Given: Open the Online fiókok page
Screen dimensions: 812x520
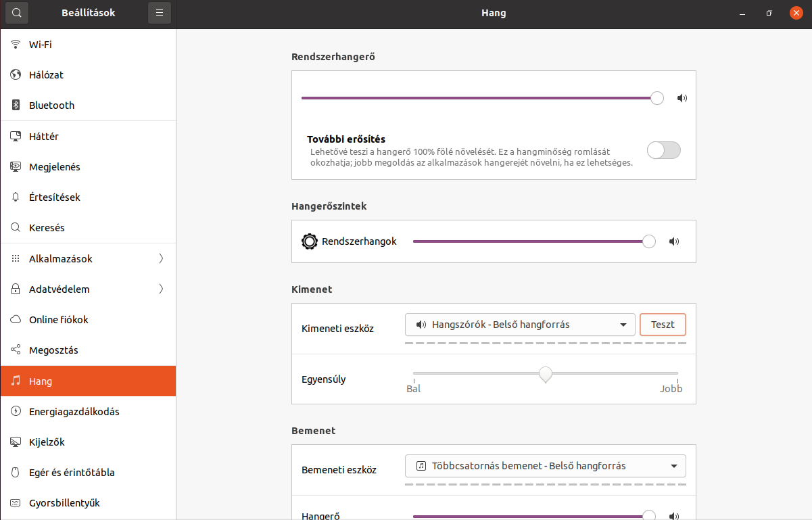Looking at the screenshot, I should 88,320.
